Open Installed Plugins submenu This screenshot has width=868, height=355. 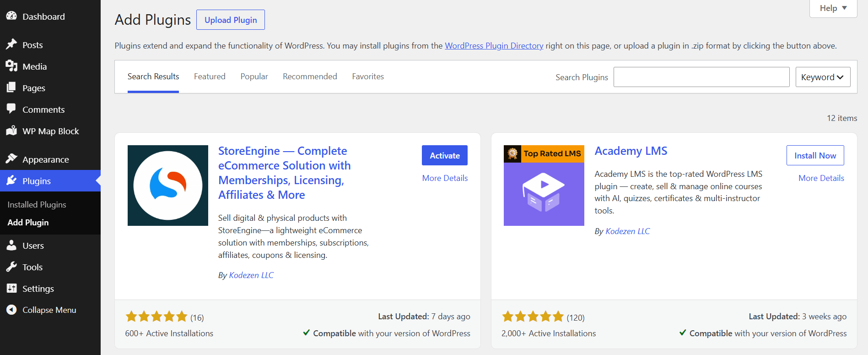(x=37, y=205)
